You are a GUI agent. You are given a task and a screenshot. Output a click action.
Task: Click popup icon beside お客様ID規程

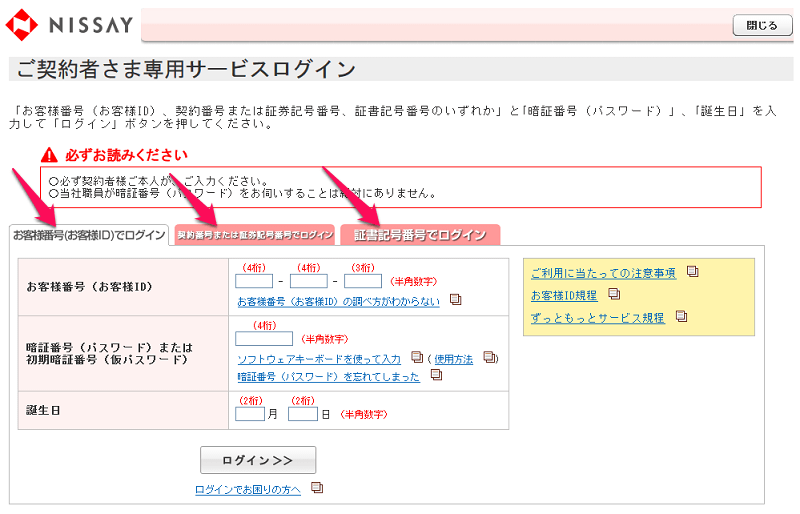[x=614, y=293]
